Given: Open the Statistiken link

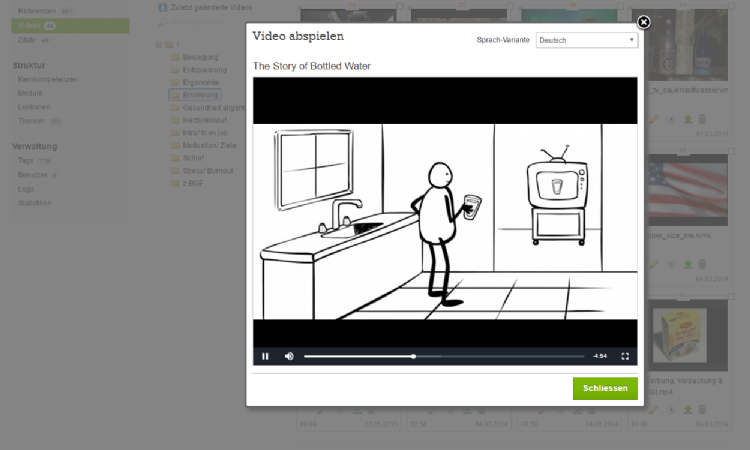Looking at the screenshot, I should pyautogui.click(x=35, y=202).
